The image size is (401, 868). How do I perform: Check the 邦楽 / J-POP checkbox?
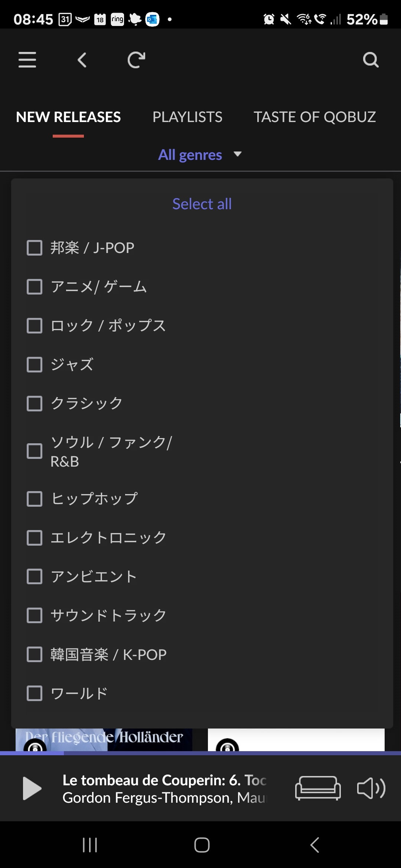click(x=35, y=248)
